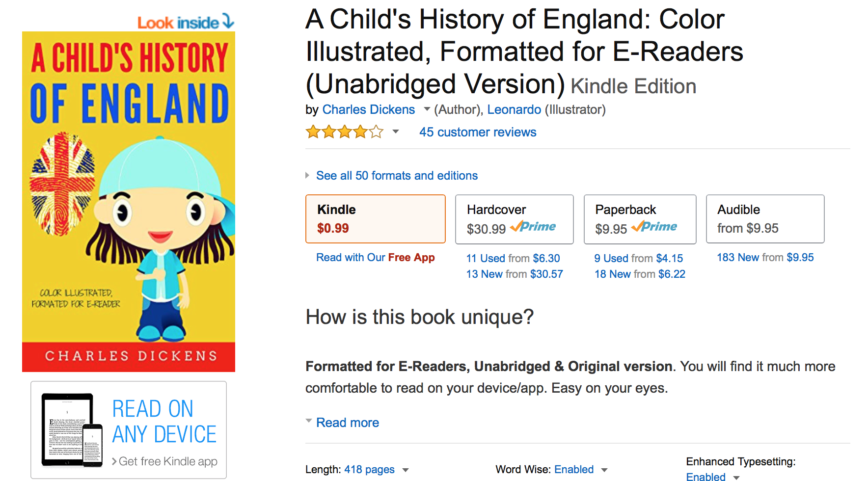The width and height of the screenshot is (868, 481).
Task: Expand the dropdown arrow beside Charles Dickens
Action: point(427,109)
